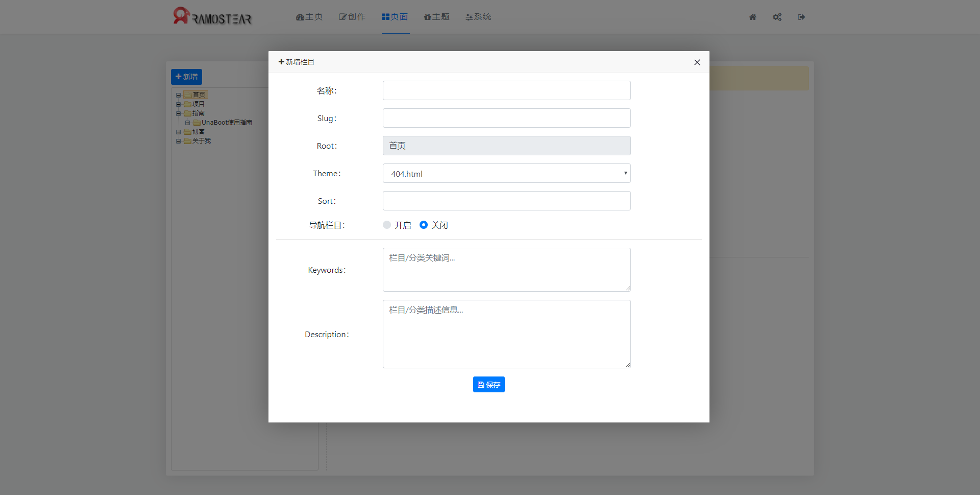This screenshot has height=495, width=980.
Task: Click the folder icon for UnaBoot使用指南
Action: [x=197, y=123]
